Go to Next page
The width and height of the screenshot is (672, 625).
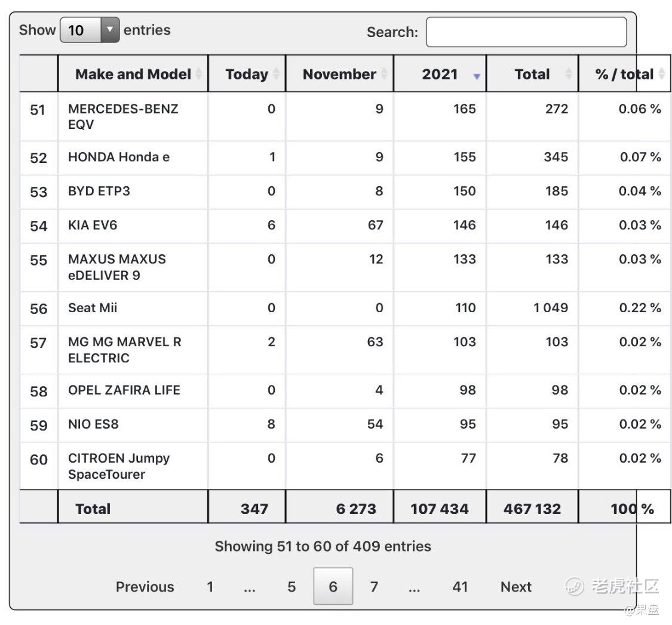(x=516, y=586)
